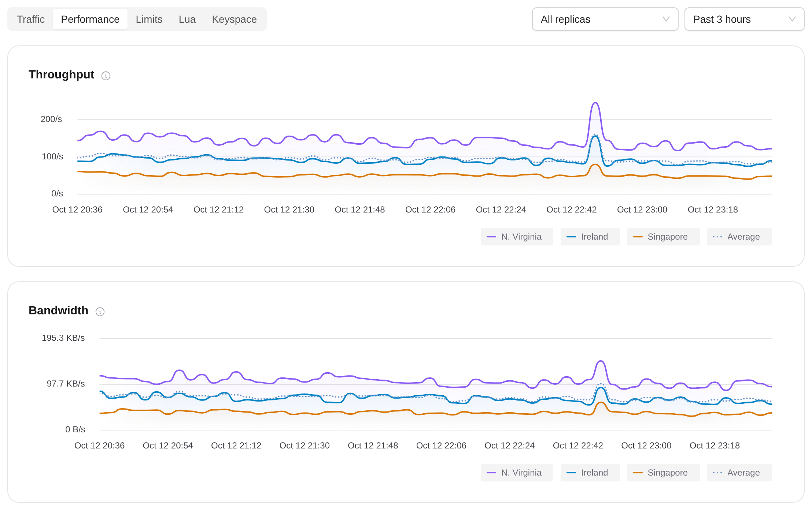Click the 0/s axis label in Throughput
The width and height of the screenshot is (812, 510).
point(57,193)
